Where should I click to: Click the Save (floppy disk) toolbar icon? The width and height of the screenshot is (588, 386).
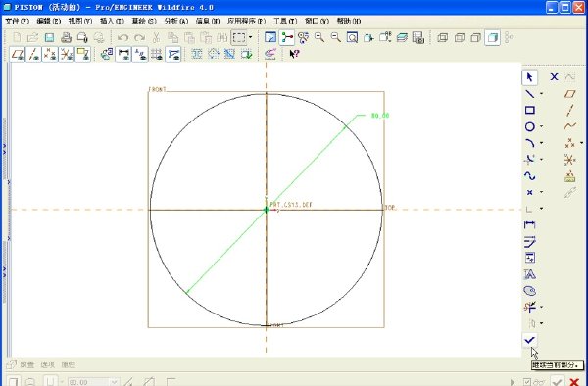click(50, 37)
